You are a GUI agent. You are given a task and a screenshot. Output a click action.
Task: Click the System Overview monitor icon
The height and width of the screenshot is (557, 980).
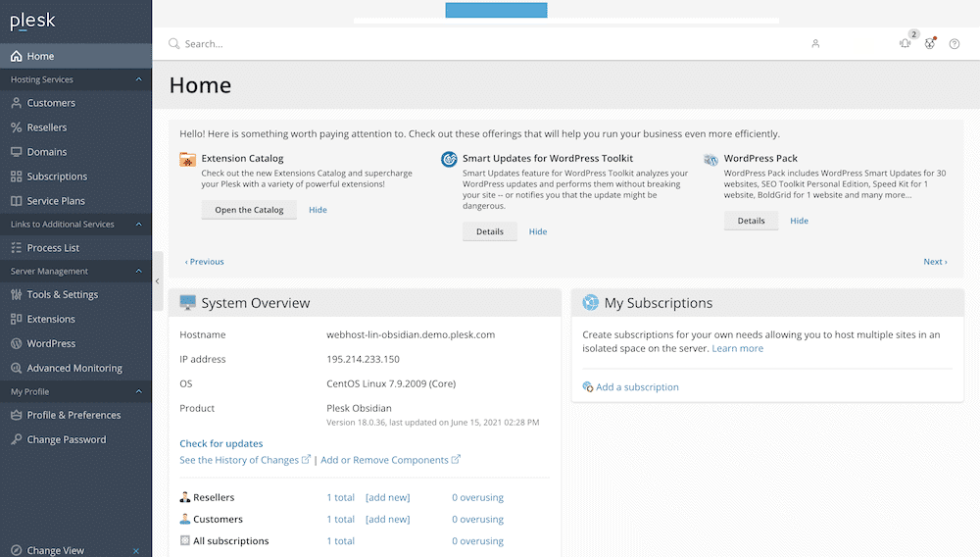pyautogui.click(x=187, y=303)
